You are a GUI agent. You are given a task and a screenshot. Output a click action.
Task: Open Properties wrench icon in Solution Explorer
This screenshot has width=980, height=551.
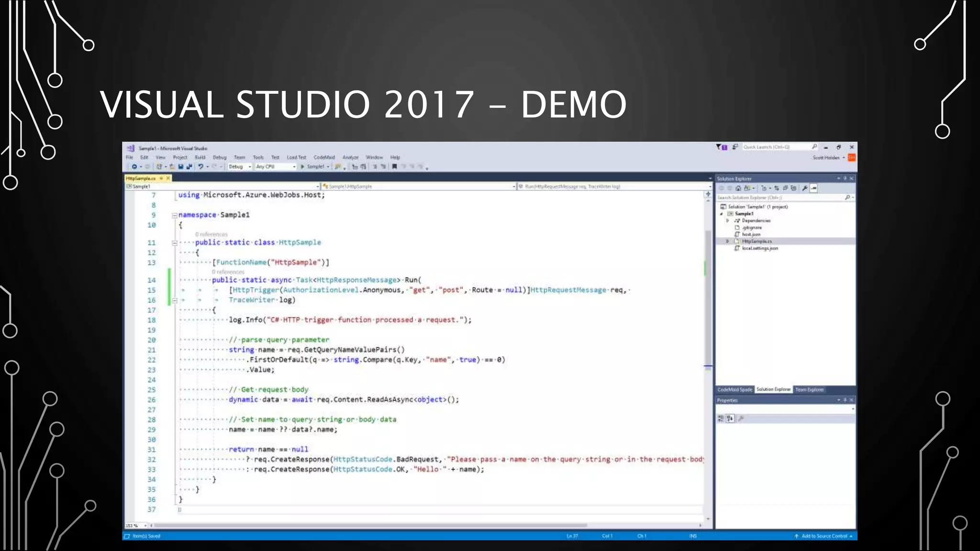(805, 188)
